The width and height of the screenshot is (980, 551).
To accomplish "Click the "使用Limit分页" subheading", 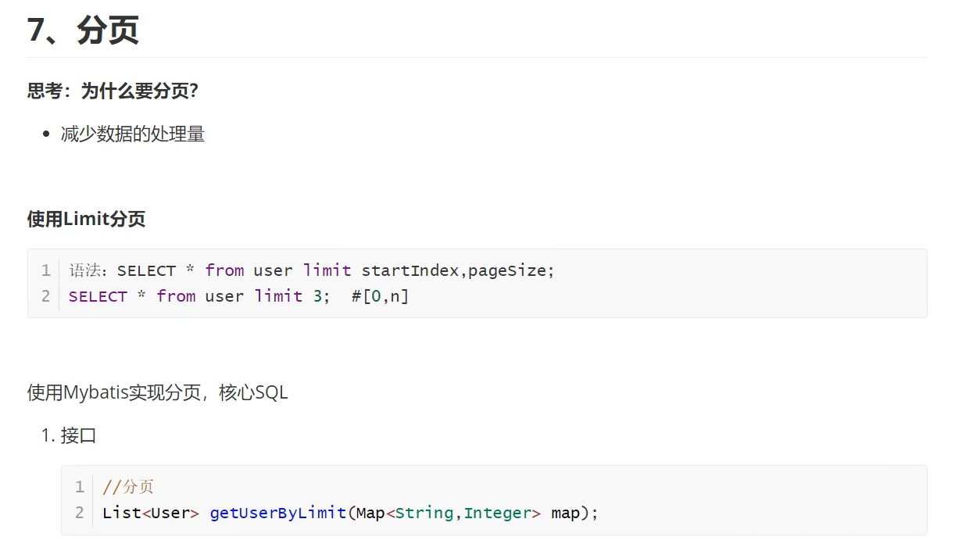I will [86, 219].
